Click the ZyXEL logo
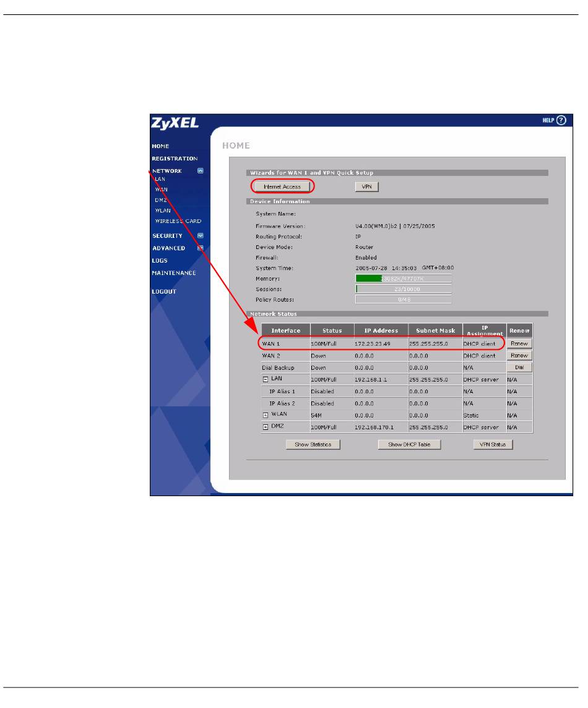This screenshot has width=588, height=708. pyautogui.click(x=175, y=123)
